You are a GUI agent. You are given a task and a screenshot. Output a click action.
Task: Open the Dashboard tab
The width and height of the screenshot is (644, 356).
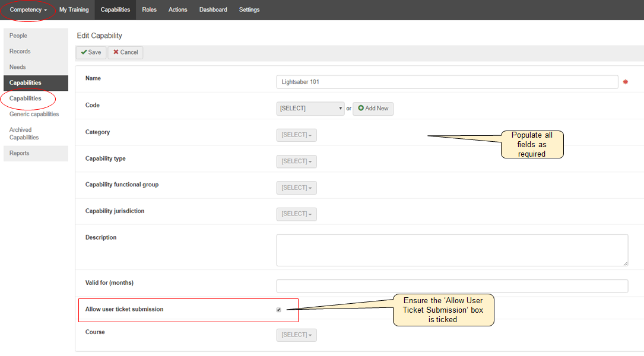point(213,9)
